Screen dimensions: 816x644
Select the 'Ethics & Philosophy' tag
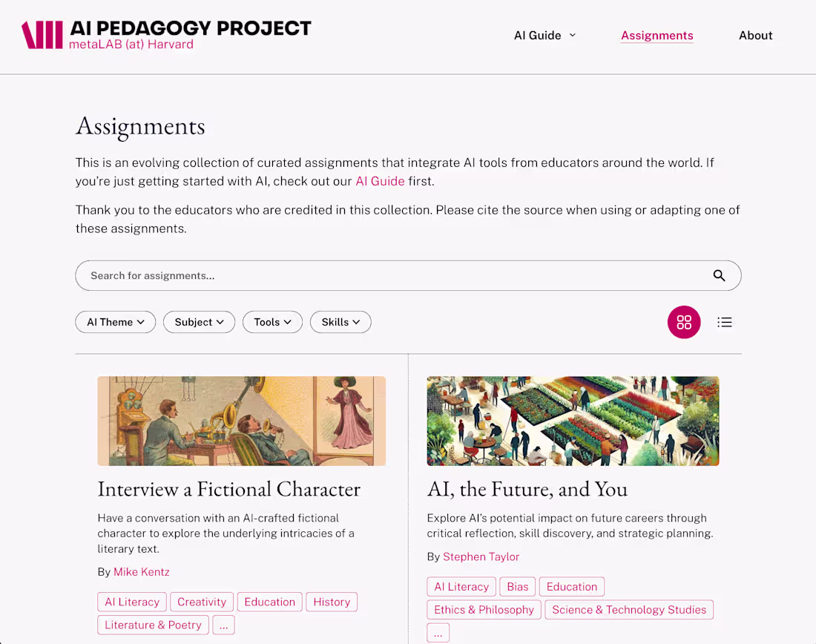coord(484,609)
